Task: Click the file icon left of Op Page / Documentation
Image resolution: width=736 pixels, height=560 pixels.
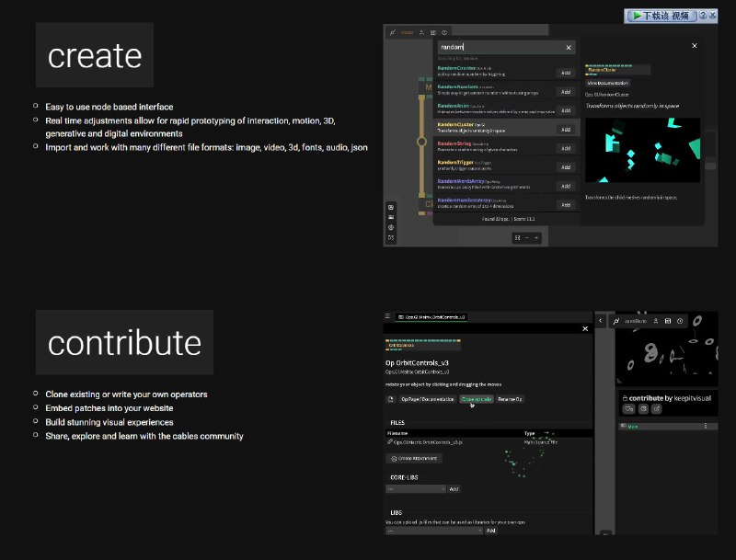Action: pyautogui.click(x=390, y=400)
